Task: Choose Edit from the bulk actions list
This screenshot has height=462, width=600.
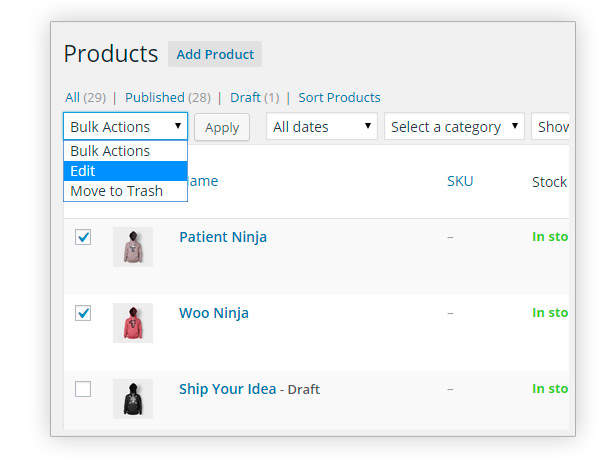Action: 125,171
